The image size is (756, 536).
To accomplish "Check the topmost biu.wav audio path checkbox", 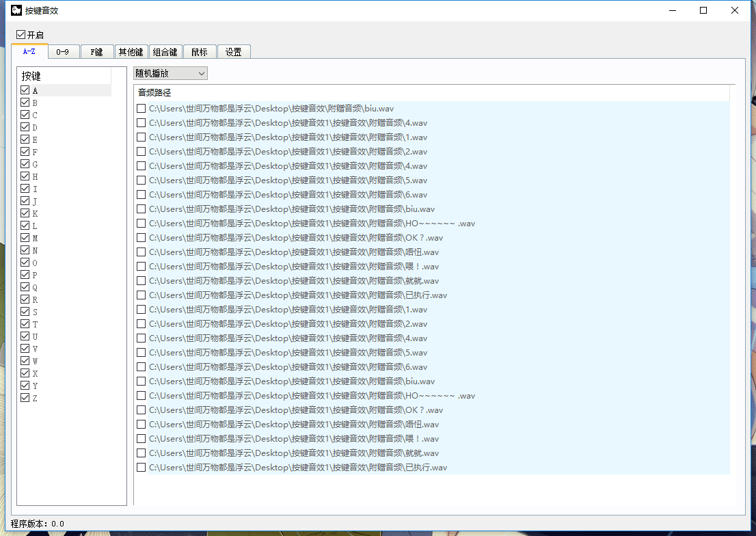I will pos(141,109).
